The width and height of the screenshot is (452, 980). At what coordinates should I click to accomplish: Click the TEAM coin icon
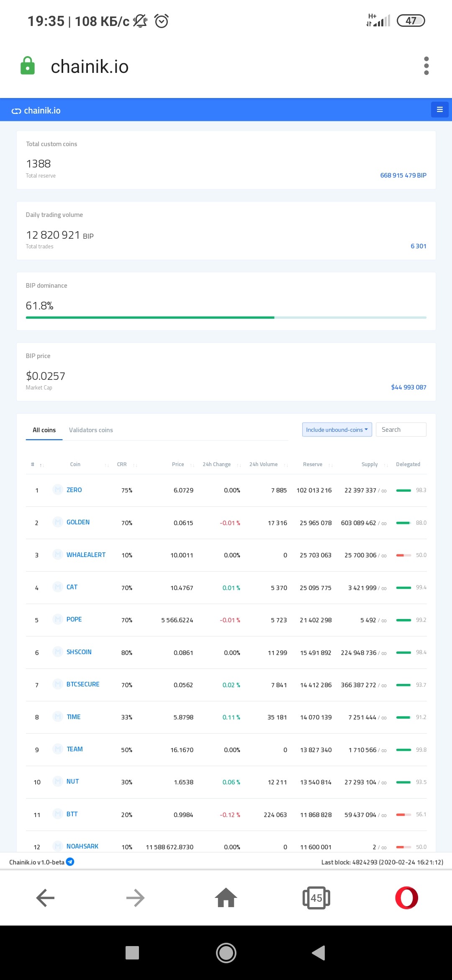(58, 749)
